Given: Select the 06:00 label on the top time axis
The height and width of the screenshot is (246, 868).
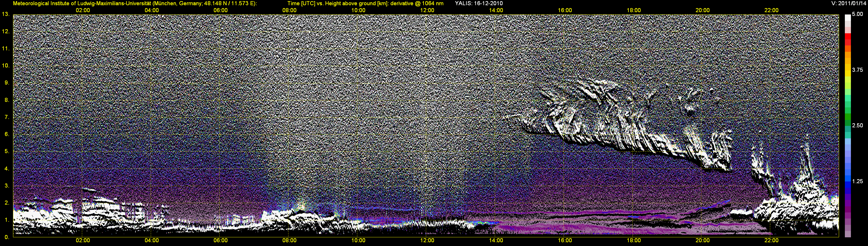Looking at the screenshot, I should [x=221, y=10].
